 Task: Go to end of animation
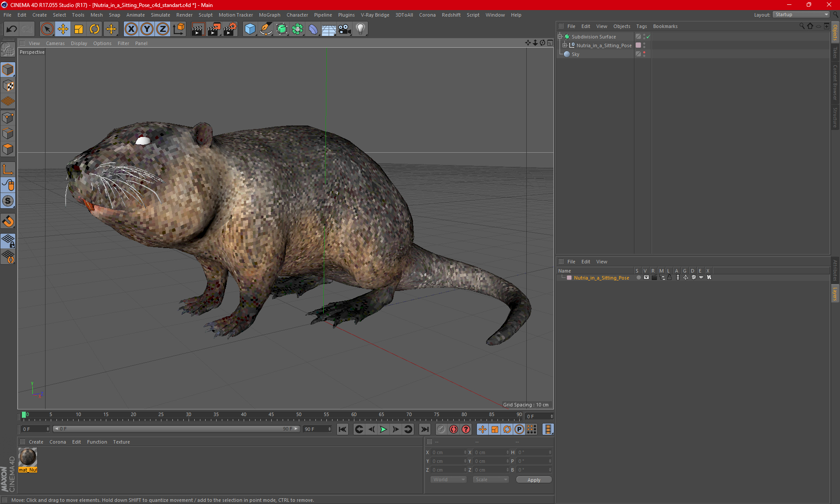click(x=424, y=429)
